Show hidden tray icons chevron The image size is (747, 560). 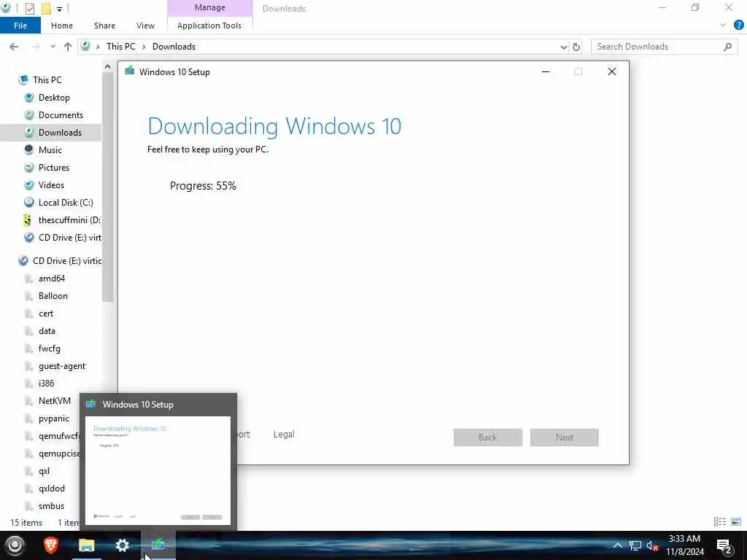[x=617, y=545]
